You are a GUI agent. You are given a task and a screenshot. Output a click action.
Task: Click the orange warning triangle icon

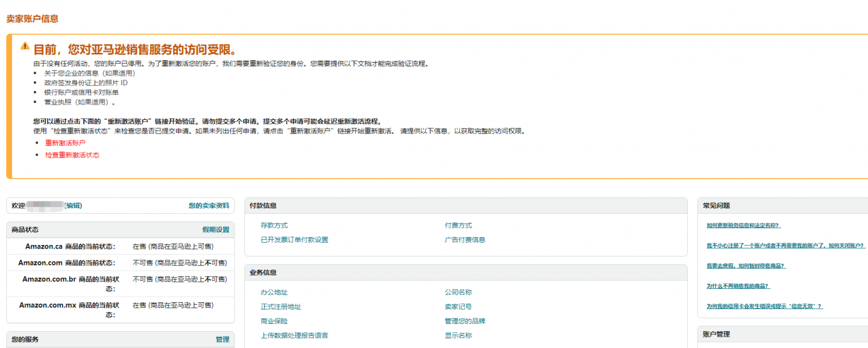[x=25, y=46]
